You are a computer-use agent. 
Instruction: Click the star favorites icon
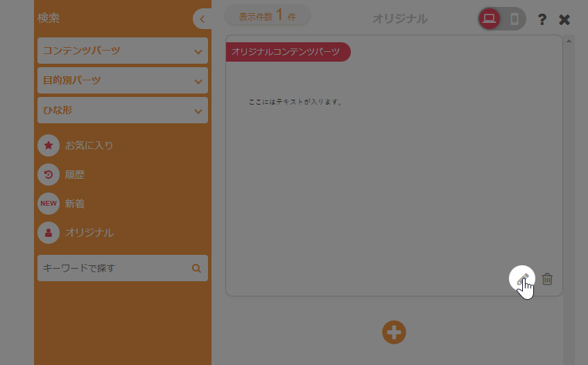click(x=49, y=145)
